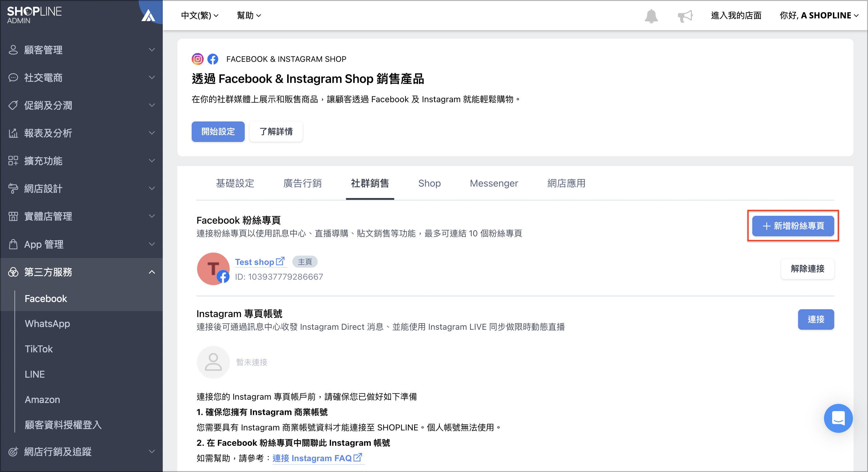Image resolution: width=868 pixels, height=472 pixels.
Task: Click the 暫未連接 status text
Action: point(252,362)
